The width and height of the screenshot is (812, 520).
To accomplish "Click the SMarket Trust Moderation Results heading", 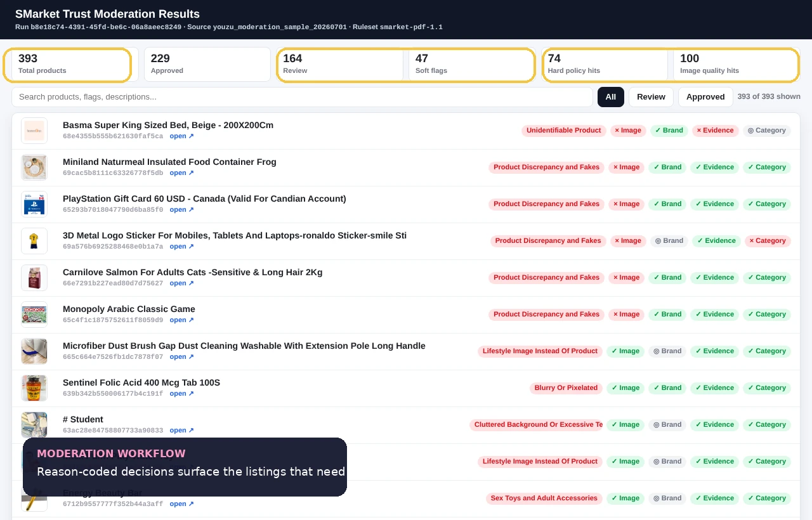I will [107, 14].
